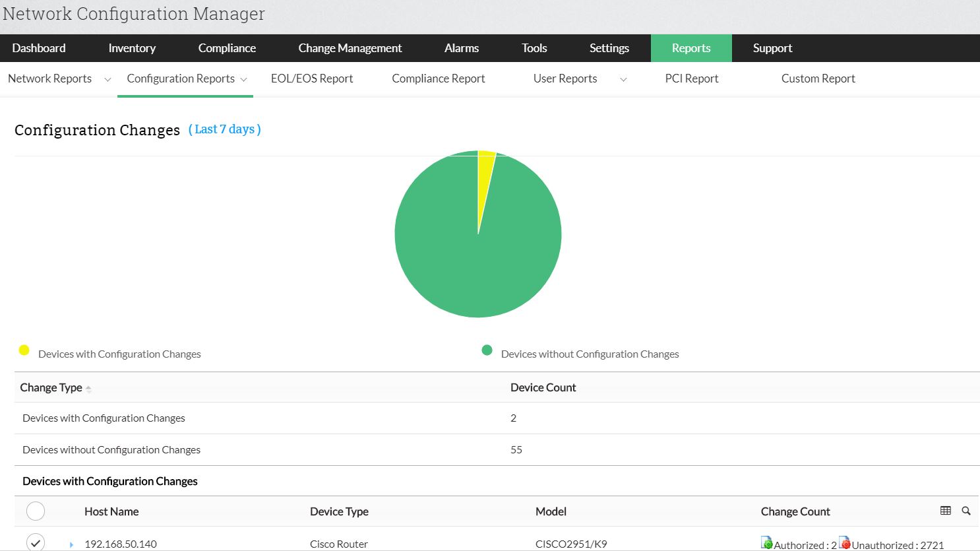Uncheck the row checkmark for 192.168.50.140
The image size is (980, 551).
coord(36,542)
